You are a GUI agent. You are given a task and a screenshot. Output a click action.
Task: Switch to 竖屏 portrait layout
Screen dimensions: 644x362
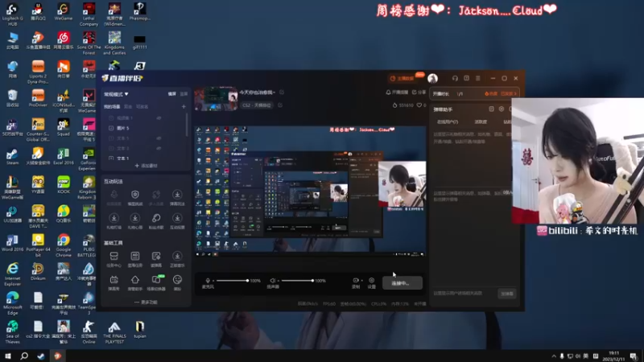click(x=184, y=94)
